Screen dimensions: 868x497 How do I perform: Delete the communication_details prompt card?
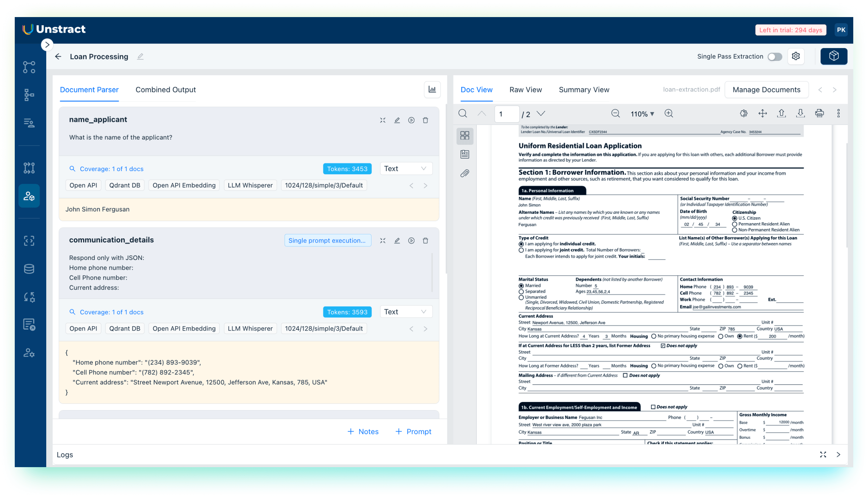(425, 241)
